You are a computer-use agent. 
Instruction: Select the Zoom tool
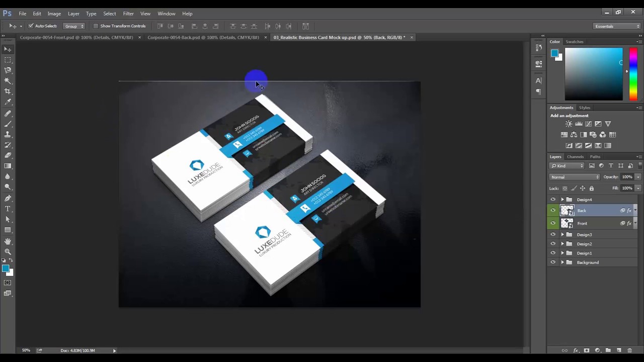pyautogui.click(x=8, y=252)
